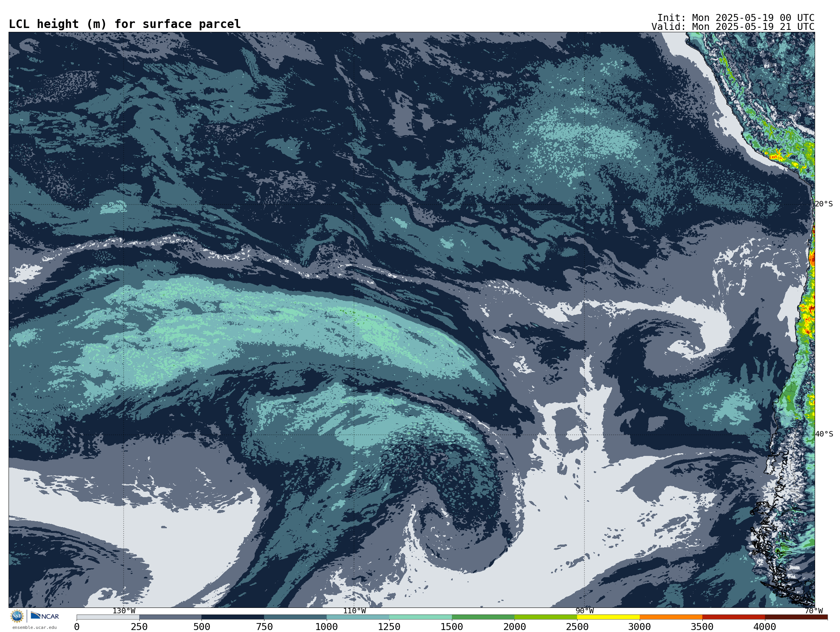
Task: Click the 'Valid: Mon 2025-05-19 21 UTC' text
Action: (x=733, y=27)
